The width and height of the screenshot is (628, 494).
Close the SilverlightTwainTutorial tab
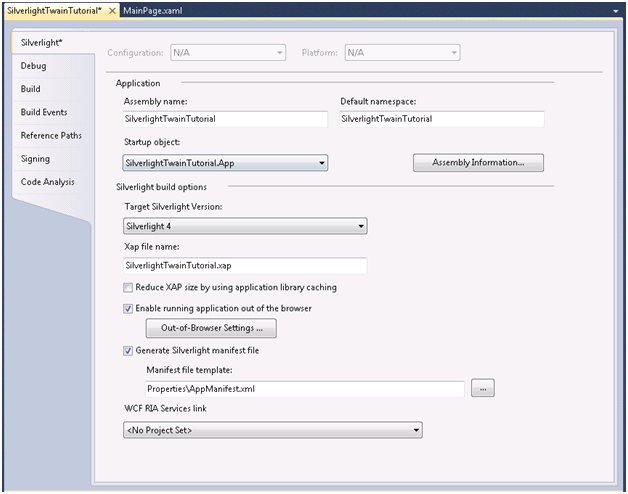(113, 11)
